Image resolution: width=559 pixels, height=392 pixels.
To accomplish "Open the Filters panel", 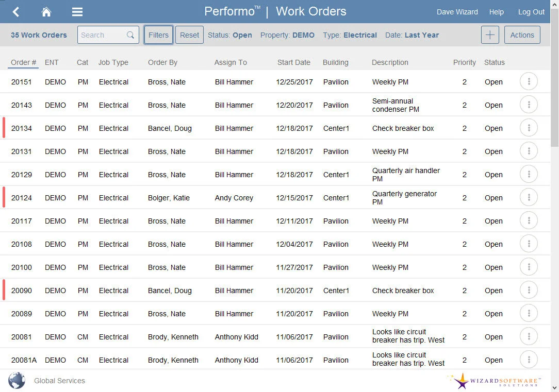I will click(158, 35).
